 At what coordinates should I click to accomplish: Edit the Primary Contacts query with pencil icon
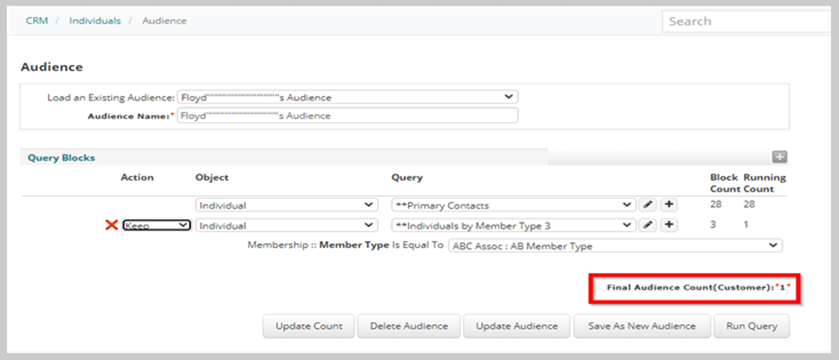[647, 205]
